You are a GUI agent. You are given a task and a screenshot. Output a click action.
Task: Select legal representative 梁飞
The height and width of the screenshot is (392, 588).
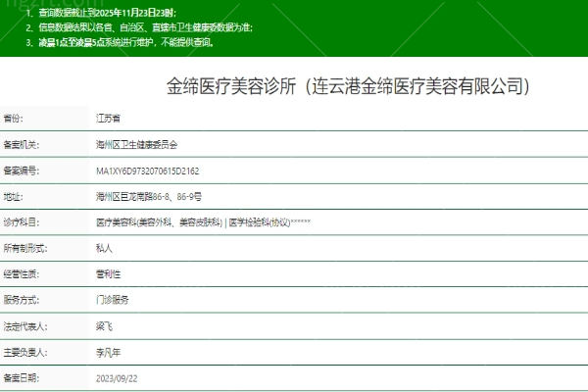point(104,326)
